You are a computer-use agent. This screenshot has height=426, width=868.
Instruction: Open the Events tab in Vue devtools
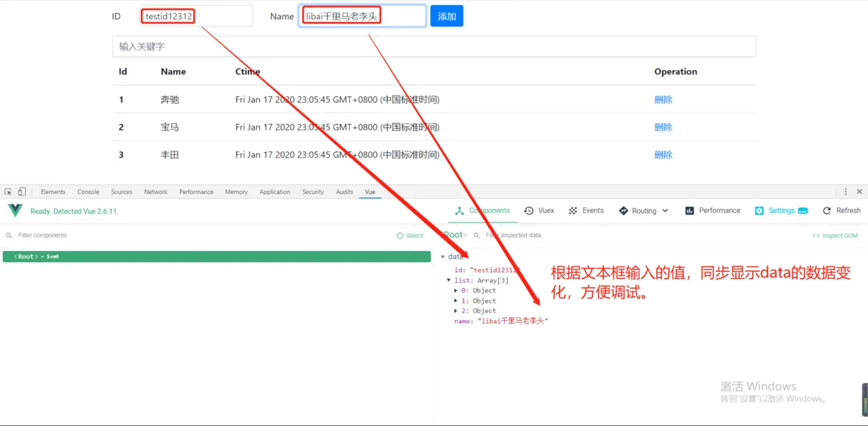point(586,210)
